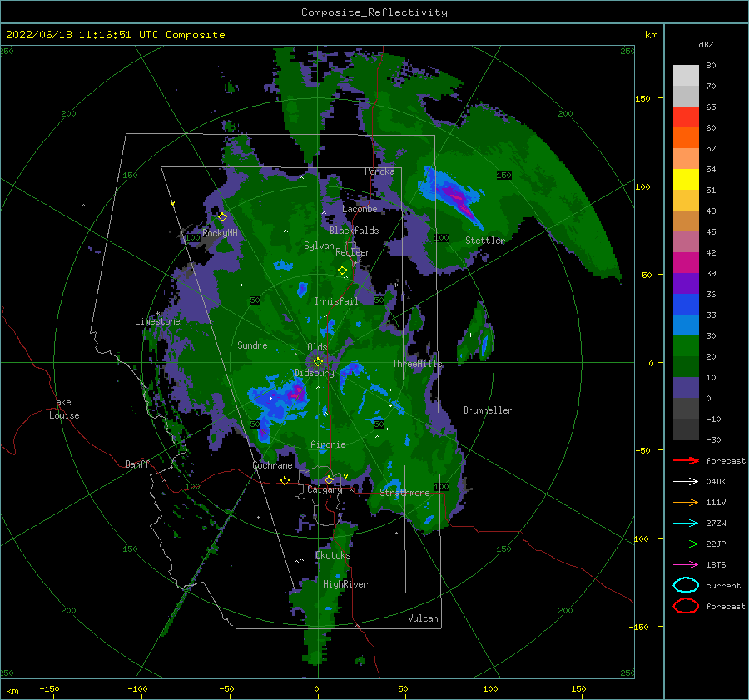
Task: Click the Okotoks city label
Action: (333, 555)
